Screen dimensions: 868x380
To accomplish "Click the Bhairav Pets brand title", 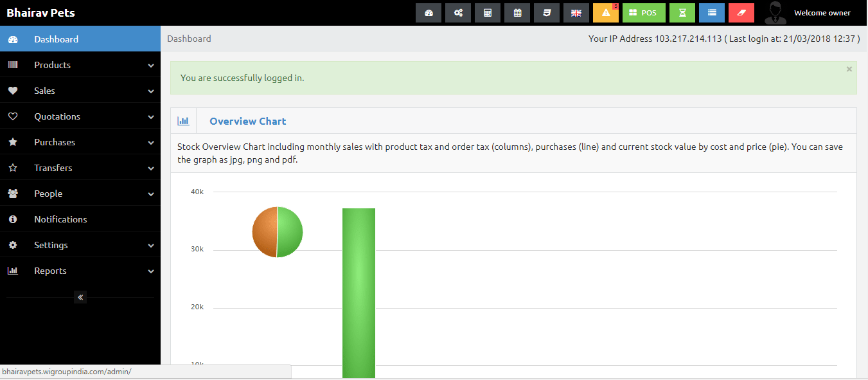I will (x=40, y=13).
